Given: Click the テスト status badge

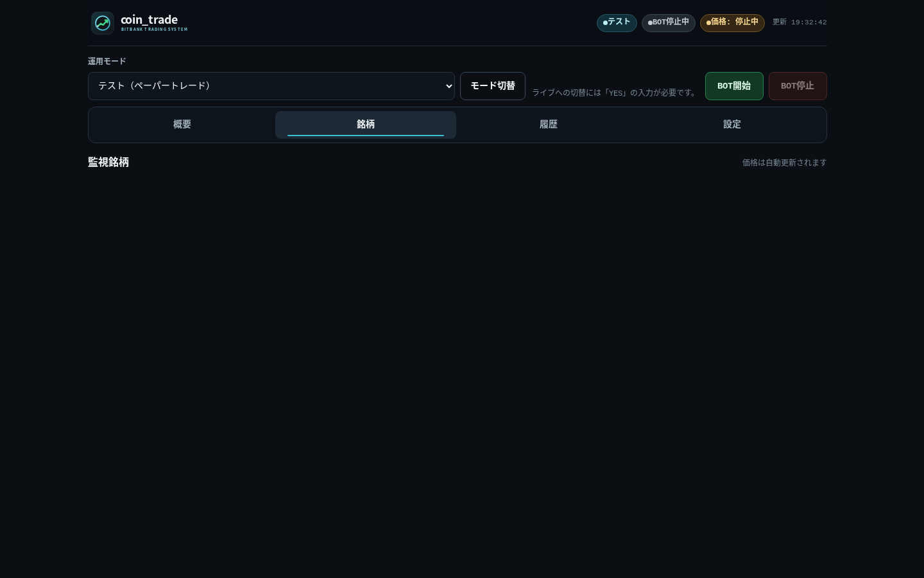Looking at the screenshot, I should point(617,22).
